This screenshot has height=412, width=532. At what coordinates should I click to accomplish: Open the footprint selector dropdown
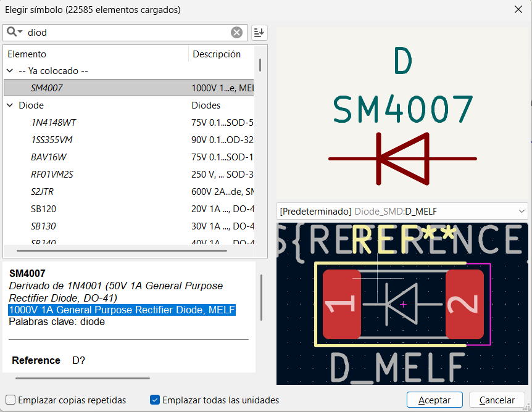pyautogui.click(x=402, y=212)
